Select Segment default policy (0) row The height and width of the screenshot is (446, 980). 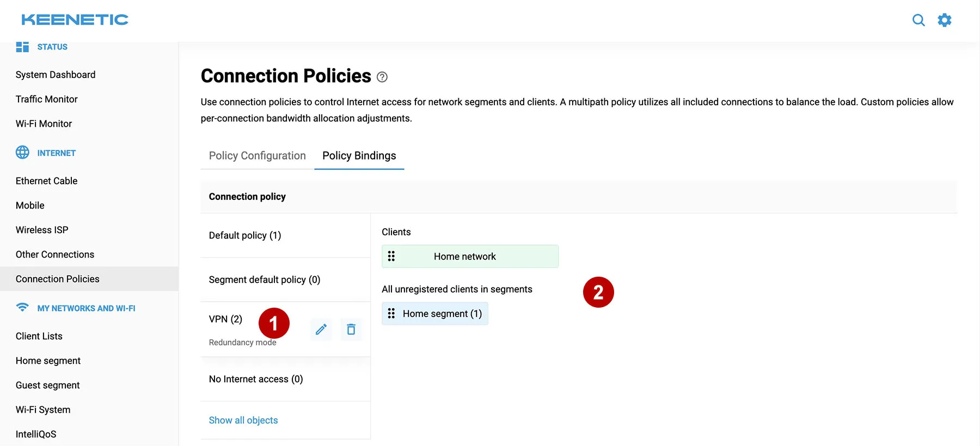click(265, 279)
